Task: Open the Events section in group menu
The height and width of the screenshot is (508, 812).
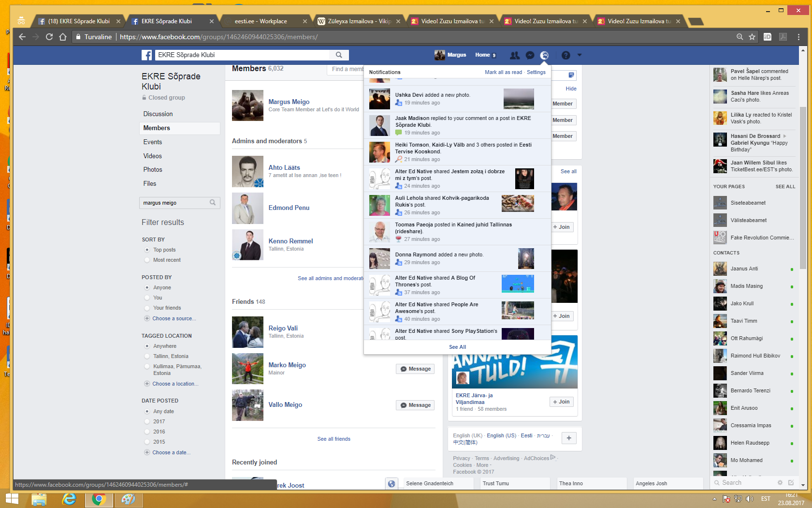Action: (x=153, y=142)
